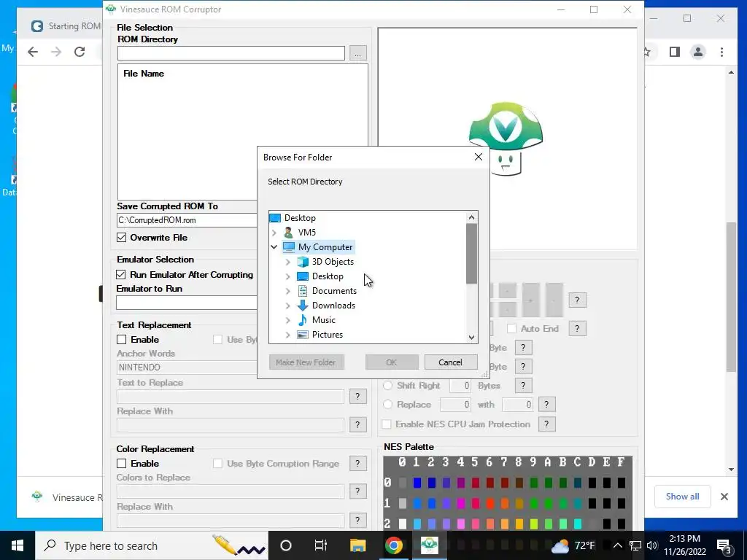
Task: Expand the Documents node
Action: 287,291
